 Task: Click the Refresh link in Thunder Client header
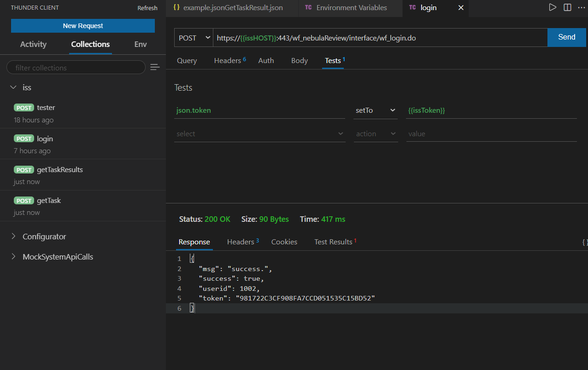(x=147, y=7)
